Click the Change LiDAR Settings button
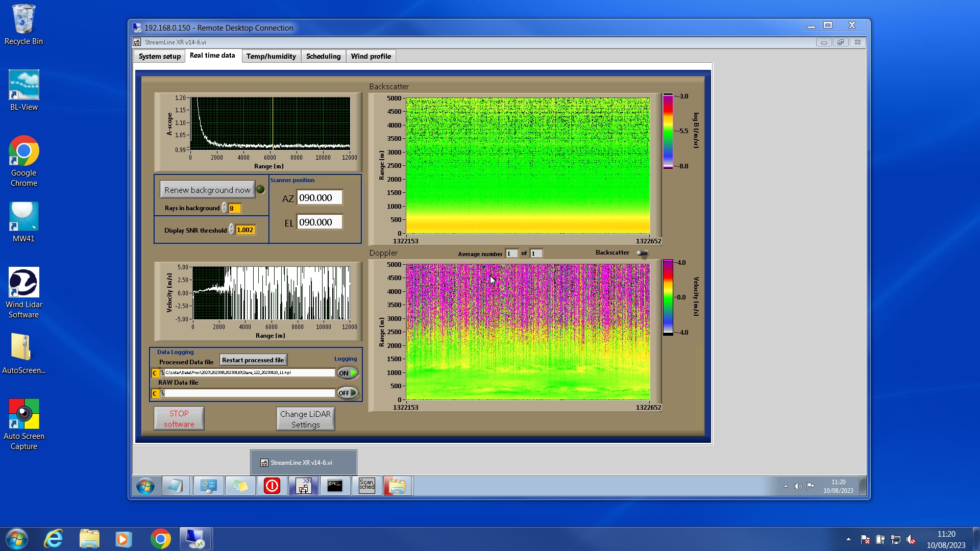The height and width of the screenshot is (551, 980). coord(305,419)
